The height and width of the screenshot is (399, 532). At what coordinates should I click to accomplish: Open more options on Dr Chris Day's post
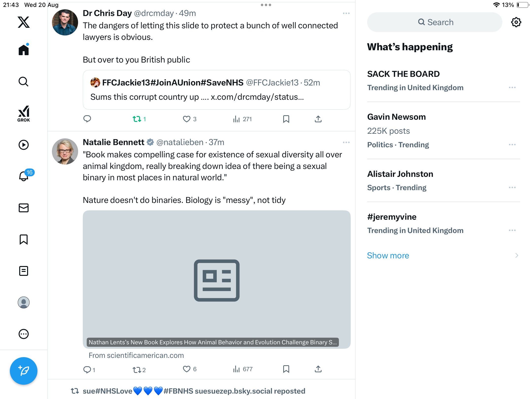pyautogui.click(x=346, y=13)
